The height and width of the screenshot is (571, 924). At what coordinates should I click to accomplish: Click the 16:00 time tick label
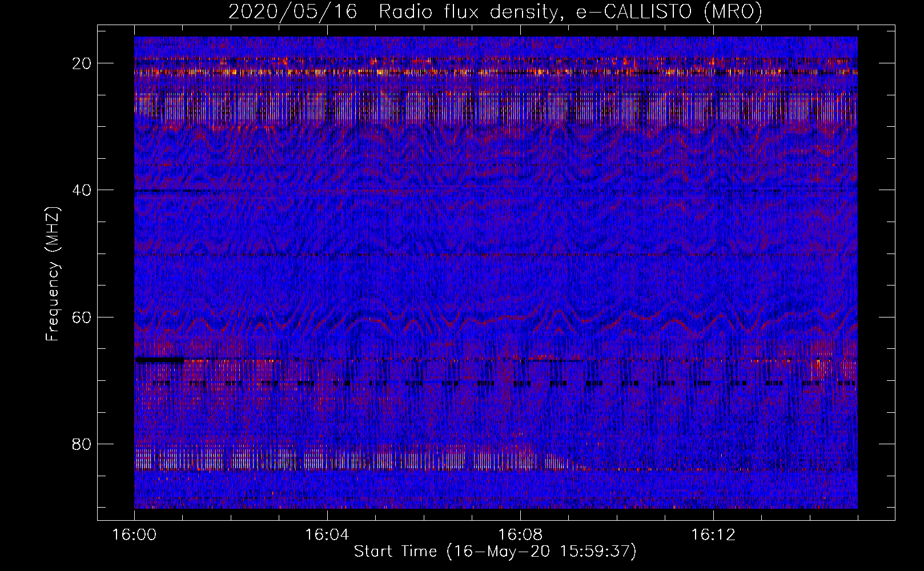pyautogui.click(x=134, y=535)
